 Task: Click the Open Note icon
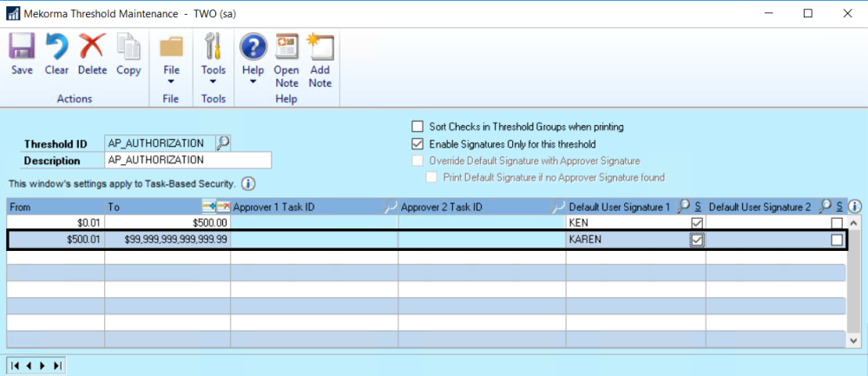[x=286, y=47]
